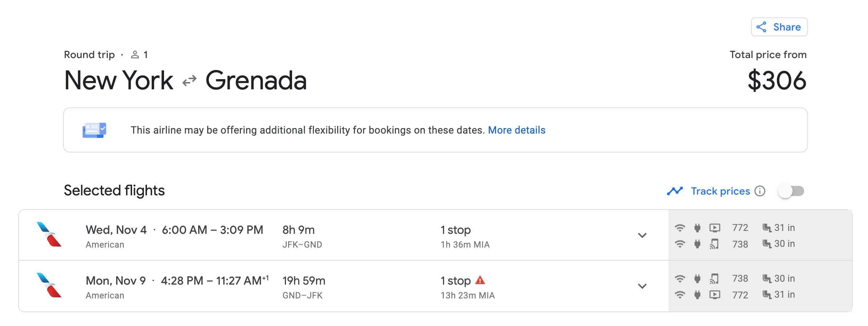Expand the Mon, Nov 9 flight details
The image size is (868, 326).
[642, 286]
